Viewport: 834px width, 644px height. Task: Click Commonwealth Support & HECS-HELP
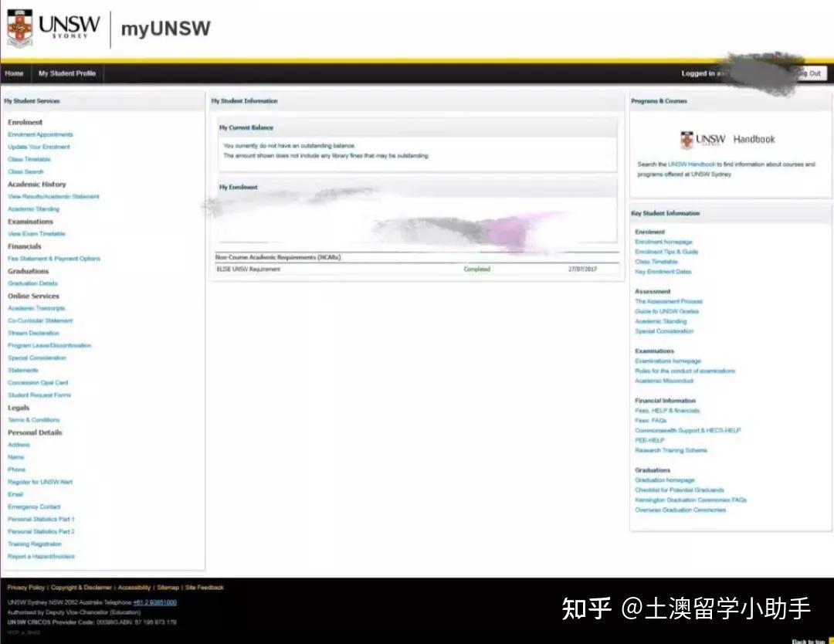[687, 430]
